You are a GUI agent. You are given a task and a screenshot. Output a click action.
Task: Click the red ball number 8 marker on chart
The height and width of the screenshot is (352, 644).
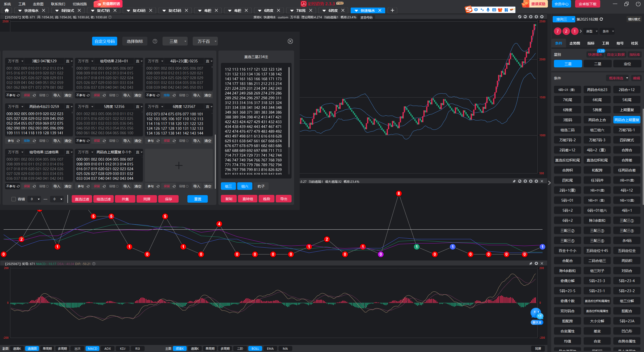(x=399, y=193)
